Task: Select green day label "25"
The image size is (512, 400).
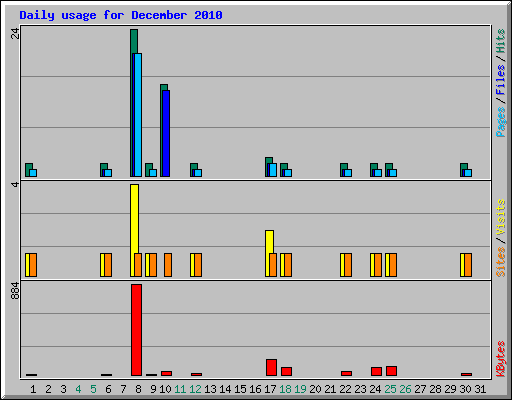Action: [390, 389]
